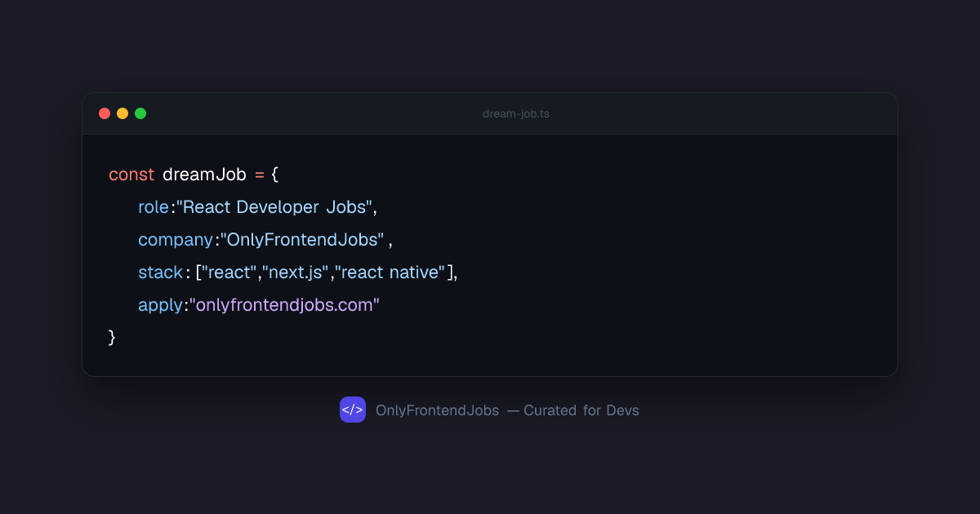Viewport: 980px width, 514px height.
Task: Click the const keyword in code
Action: (x=131, y=175)
